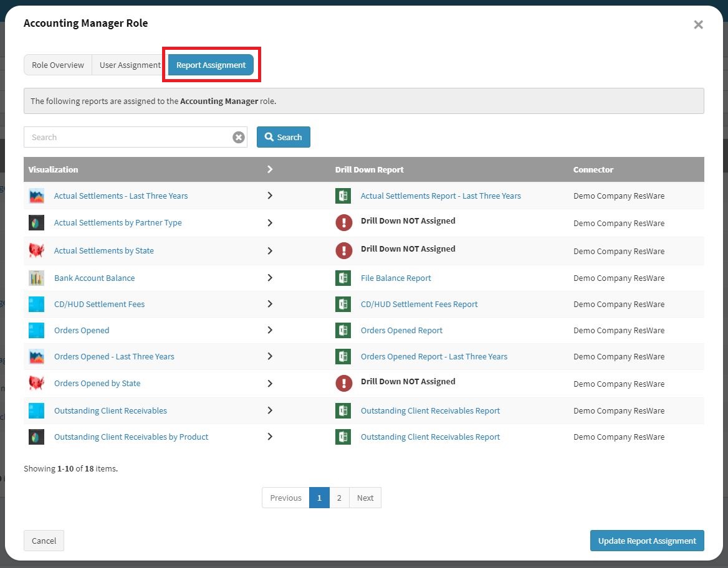Click the chevron in the Visualization column header
This screenshot has height=568, width=728.
click(270, 169)
